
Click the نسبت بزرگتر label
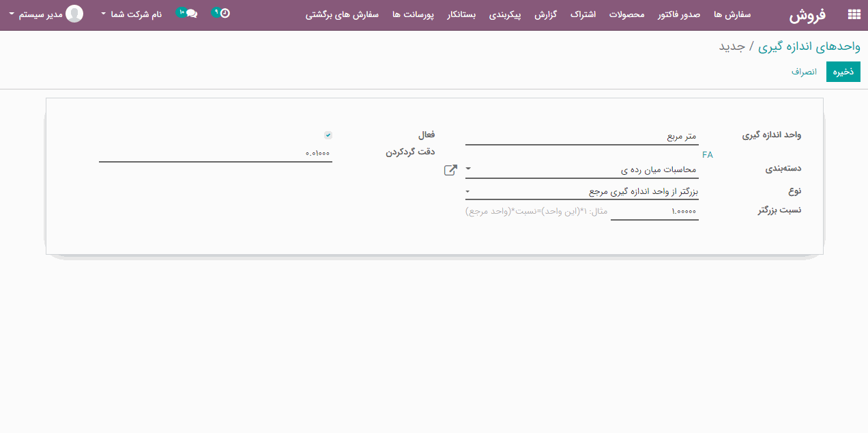pyautogui.click(x=779, y=210)
